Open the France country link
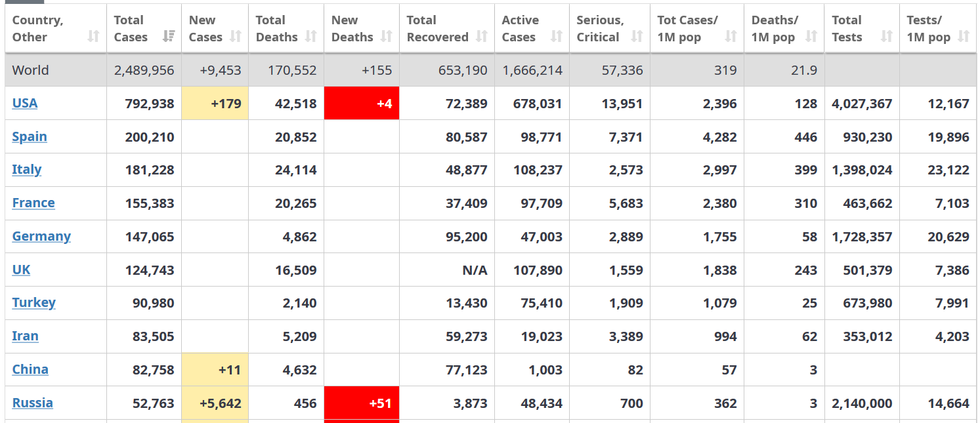 (33, 203)
